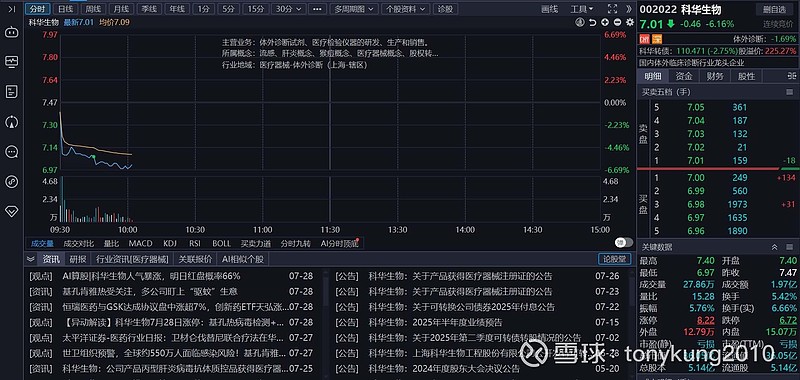Switch to the 研报 tab
The height and width of the screenshot is (380, 800).
pyautogui.click(x=78, y=259)
